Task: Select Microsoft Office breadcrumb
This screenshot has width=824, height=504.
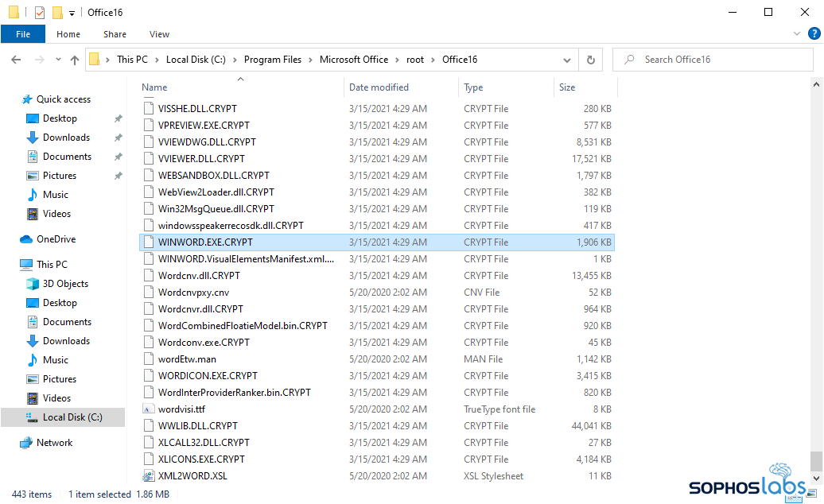Action: [x=354, y=60]
